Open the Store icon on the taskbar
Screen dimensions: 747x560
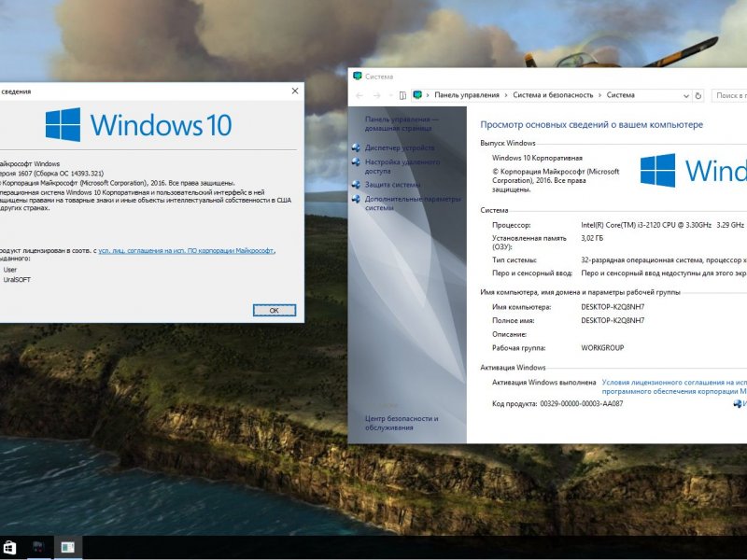pyautogui.click(x=9, y=548)
